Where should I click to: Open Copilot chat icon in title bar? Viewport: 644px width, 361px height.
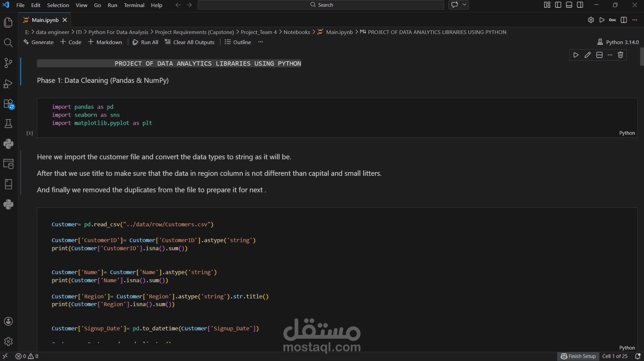(x=455, y=5)
